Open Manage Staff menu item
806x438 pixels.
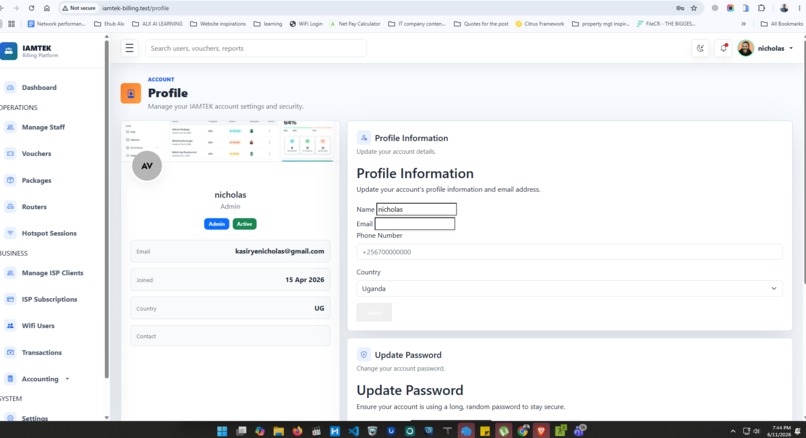(43, 127)
